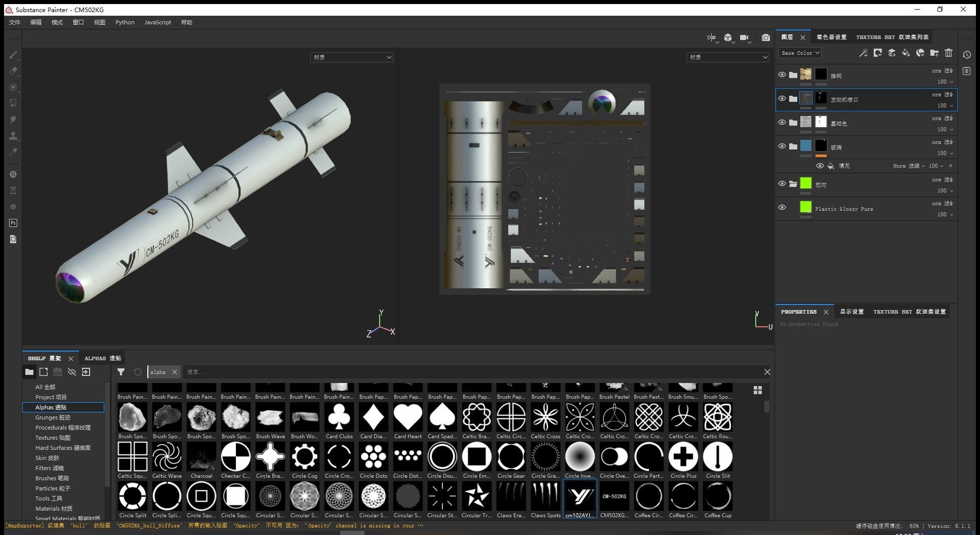Collapse the 校对 open folder
Viewport: 980px width, 535px height.
(793, 184)
